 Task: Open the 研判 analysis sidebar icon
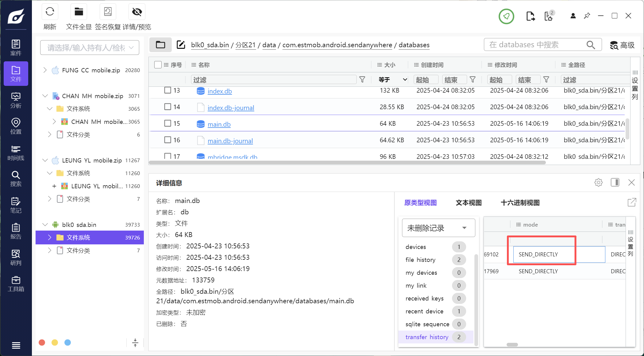(16, 257)
